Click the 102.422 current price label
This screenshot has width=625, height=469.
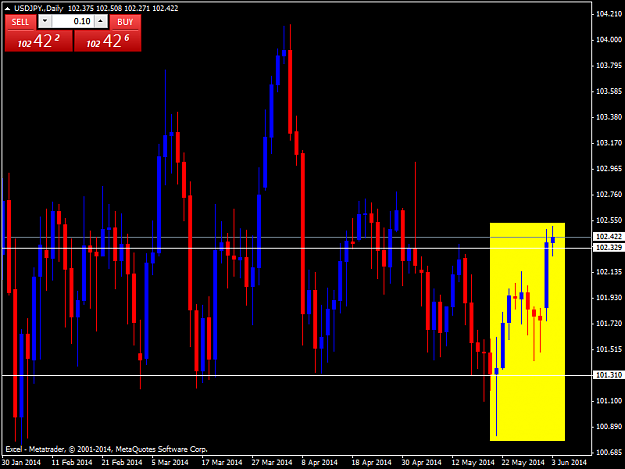608,237
